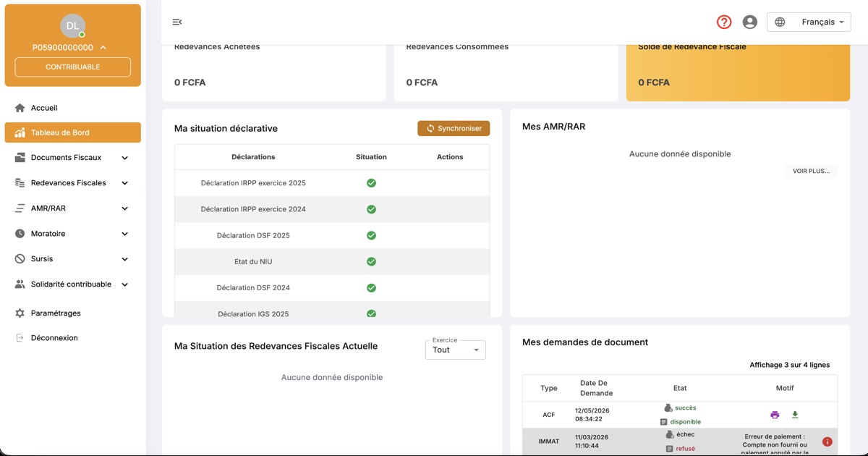This screenshot has width=868, height=456.
Task: Expand the Redevances Fiscales submenu chevron
Action: tap(124, 183)
